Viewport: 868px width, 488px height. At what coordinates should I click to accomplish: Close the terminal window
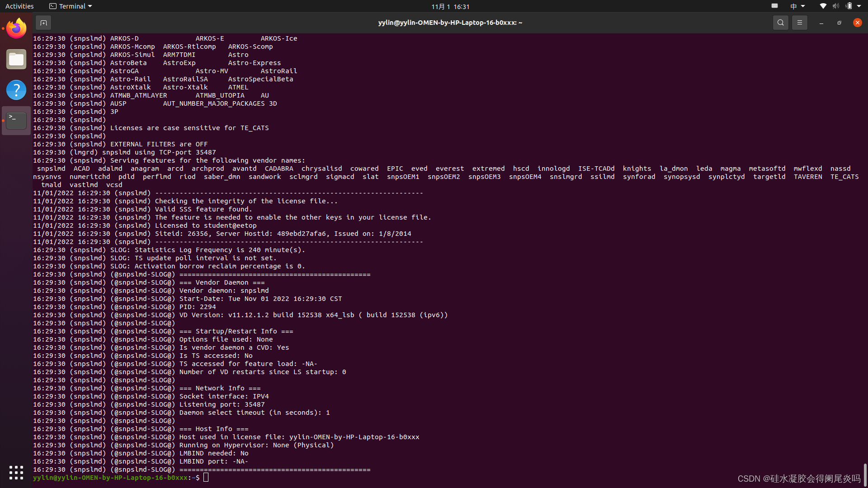pos(857,23)
